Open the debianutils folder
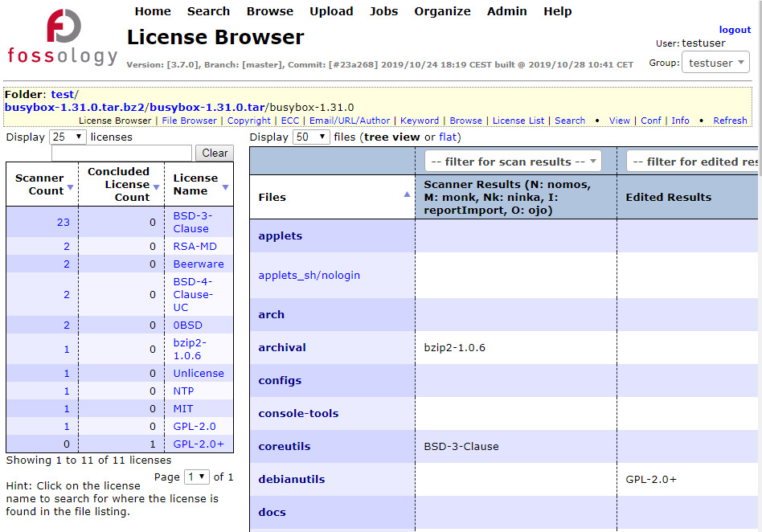The image size is (762, 532). coord(292,479)
